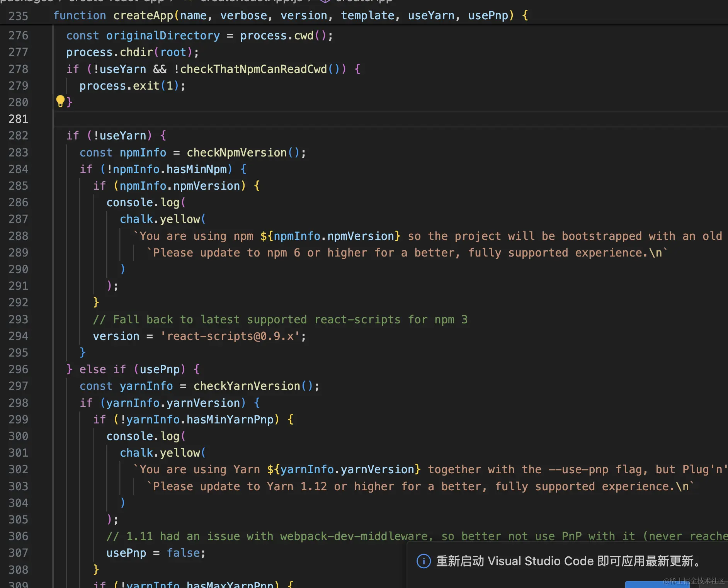Image resolution: width=728 pixels, height=588 pixels.
Task: Click line number 303 in the gutter
Action: [19, 486]
